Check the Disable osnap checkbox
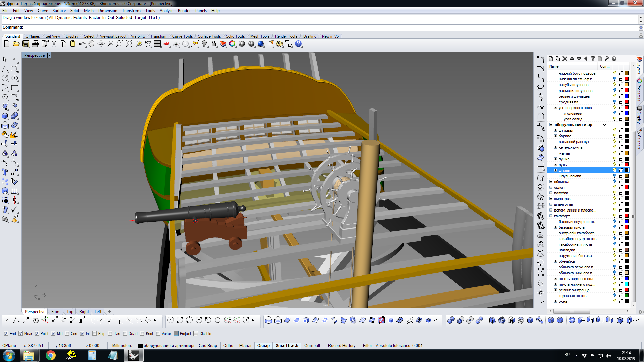 click(196, 334)
